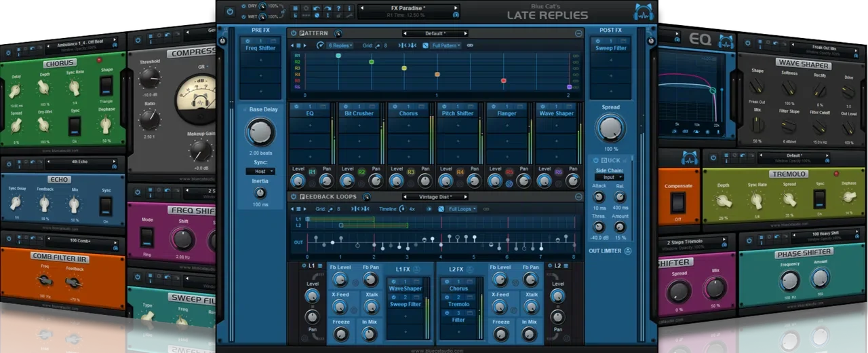Click the Blue Cat headphones logo icon
Screen dimensions: 868x353
pos(643,12)
